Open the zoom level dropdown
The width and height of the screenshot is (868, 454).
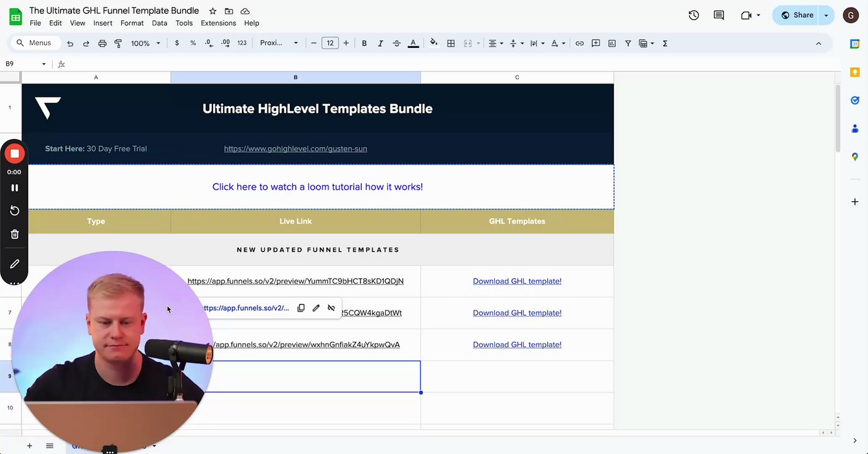[x=146, y=44]
